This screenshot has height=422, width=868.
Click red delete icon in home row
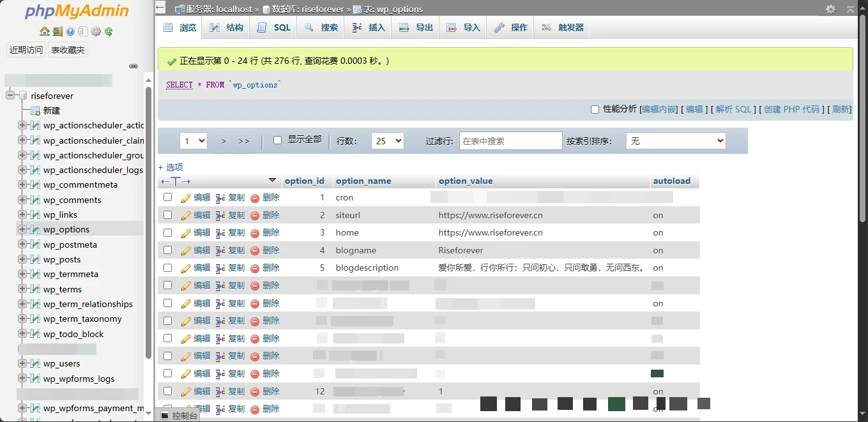coord(255,233)
